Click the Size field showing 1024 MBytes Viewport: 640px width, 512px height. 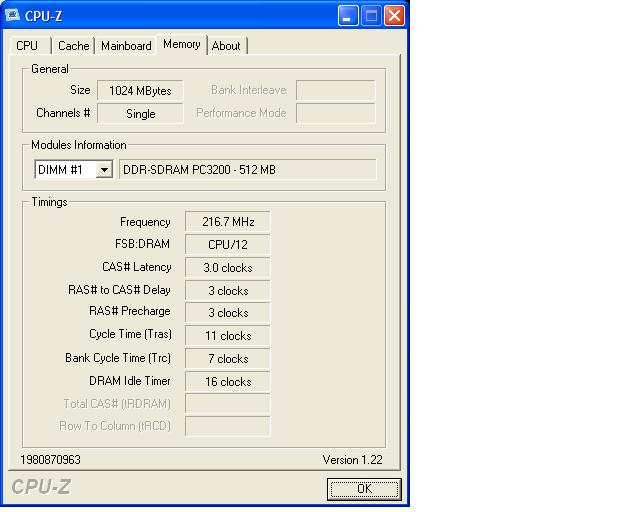(140, 91)
